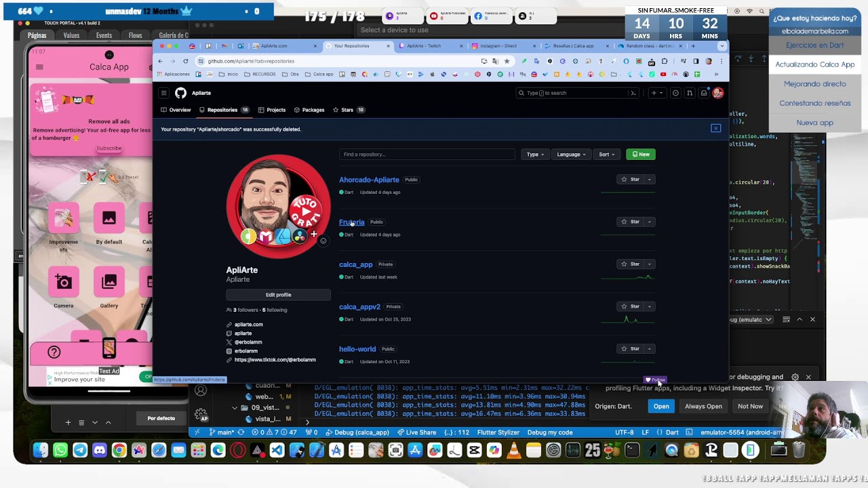Star the Fruteria repository
The width and height of the screenshot is (868, 488).
click(630, 222)
